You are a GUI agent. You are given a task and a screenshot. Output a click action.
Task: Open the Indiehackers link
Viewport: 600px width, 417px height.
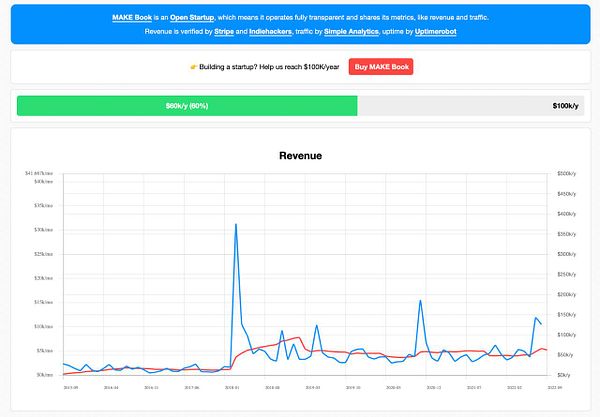[x=270, y=32]
